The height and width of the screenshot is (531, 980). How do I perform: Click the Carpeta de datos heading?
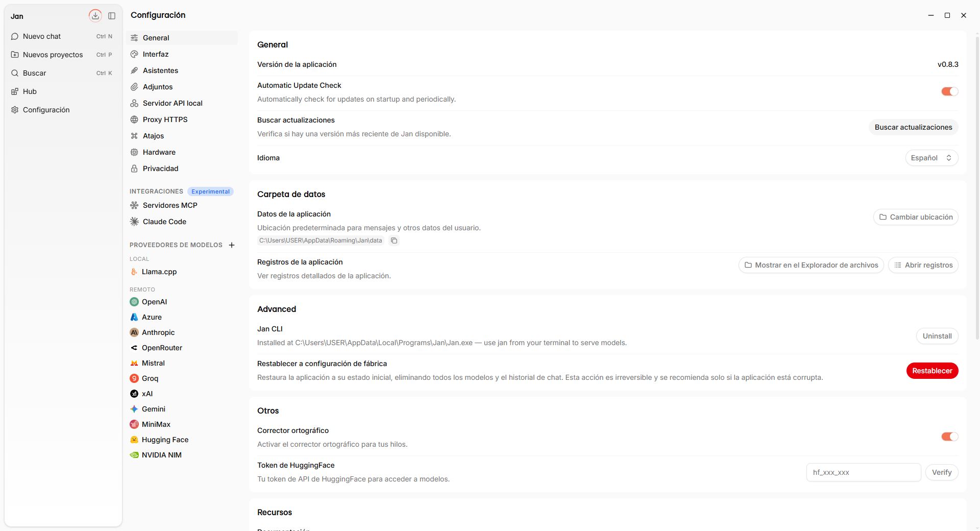click(x=291, y=194)
